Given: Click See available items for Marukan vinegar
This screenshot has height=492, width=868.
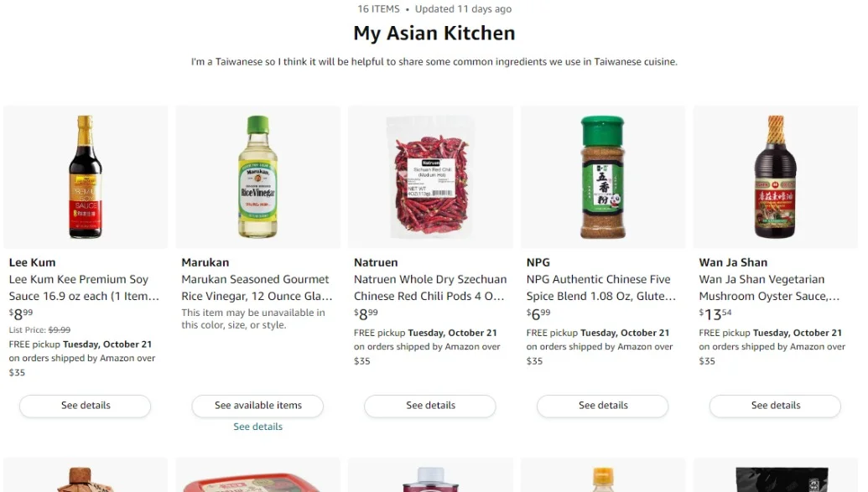Looking at the screenshot, I should [x=258, y=406].
